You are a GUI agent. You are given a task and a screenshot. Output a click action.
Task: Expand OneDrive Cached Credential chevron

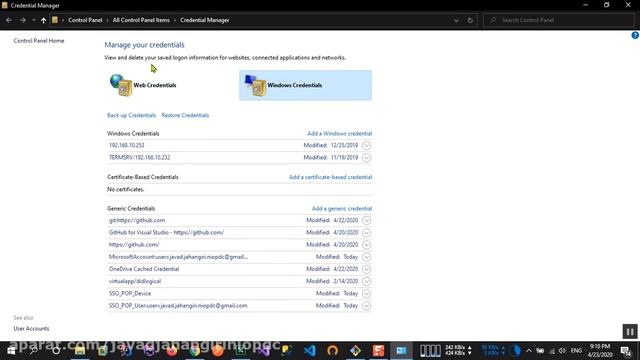click(x=367, y=269)
